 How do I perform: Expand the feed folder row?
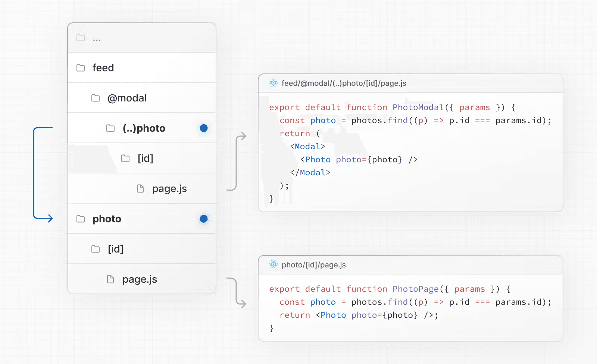coord(103,68)
